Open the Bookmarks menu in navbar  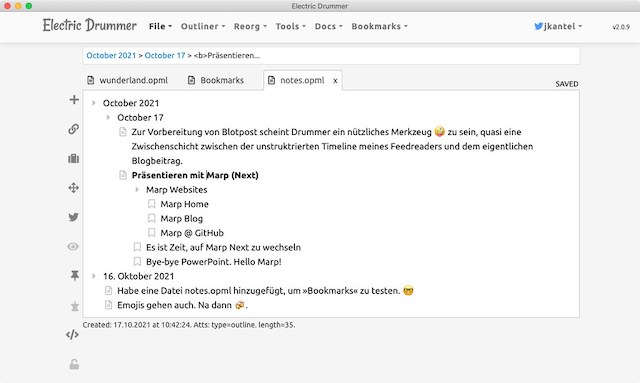pyautogui.click(x=380, y=26)
